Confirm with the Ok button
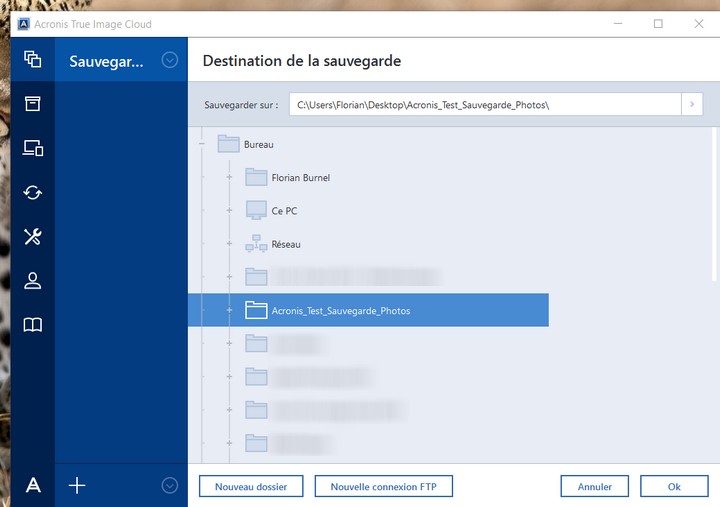This screenshot has width=720, height=507. coord(674,486)
